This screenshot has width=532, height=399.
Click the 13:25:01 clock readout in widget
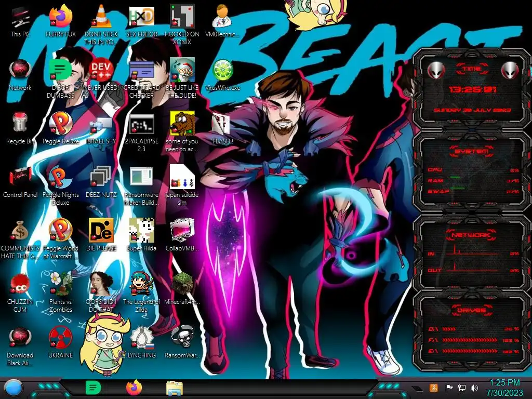click(x=473, y=89)
